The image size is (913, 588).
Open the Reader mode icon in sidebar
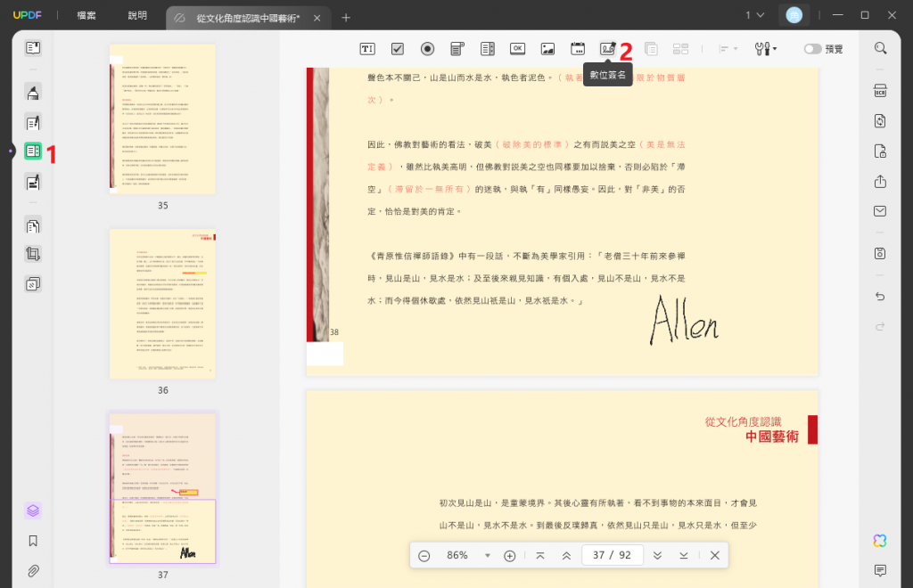pos(33,48)
